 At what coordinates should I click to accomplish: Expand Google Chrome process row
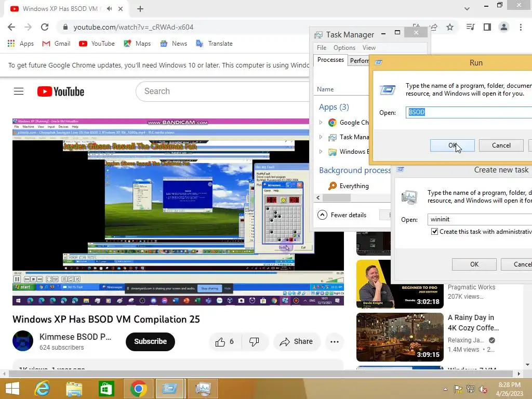321,123
